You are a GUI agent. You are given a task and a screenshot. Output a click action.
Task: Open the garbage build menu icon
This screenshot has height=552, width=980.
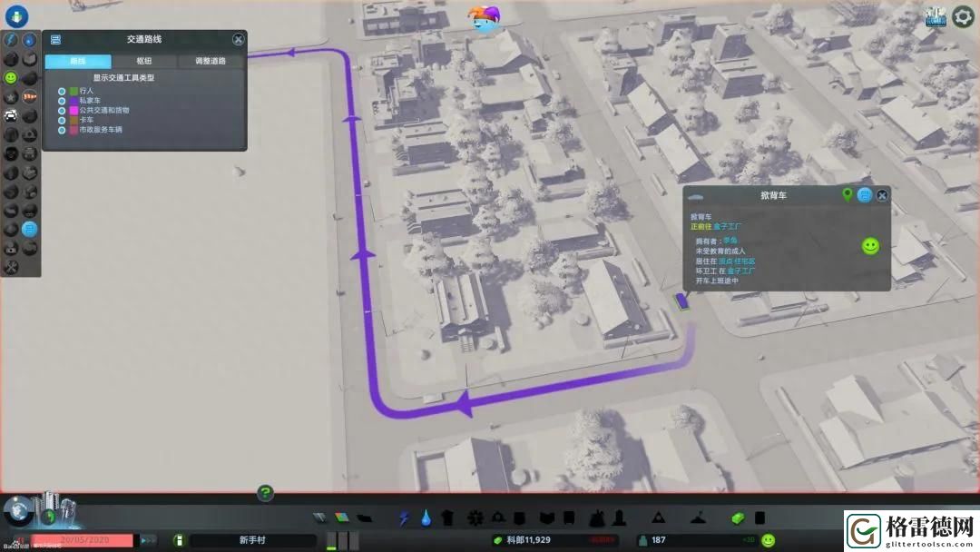point(447,518)
